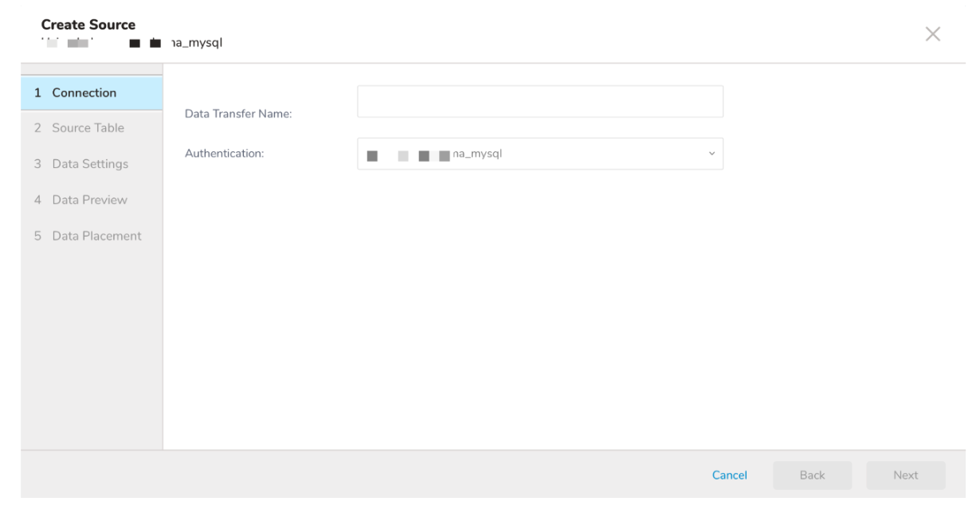Click the Back button
Image resolution: width=980 pixels, height=513 pixels.
coord(811,476)
